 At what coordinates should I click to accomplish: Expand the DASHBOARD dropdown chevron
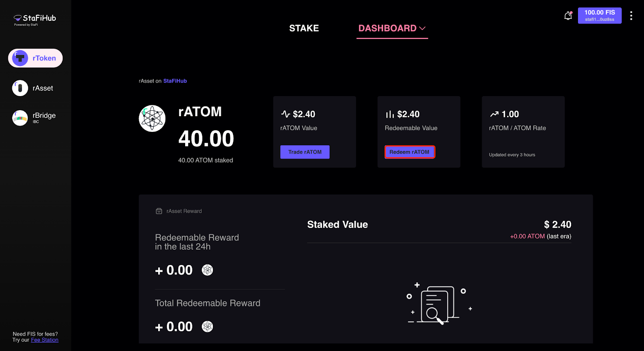422,28
